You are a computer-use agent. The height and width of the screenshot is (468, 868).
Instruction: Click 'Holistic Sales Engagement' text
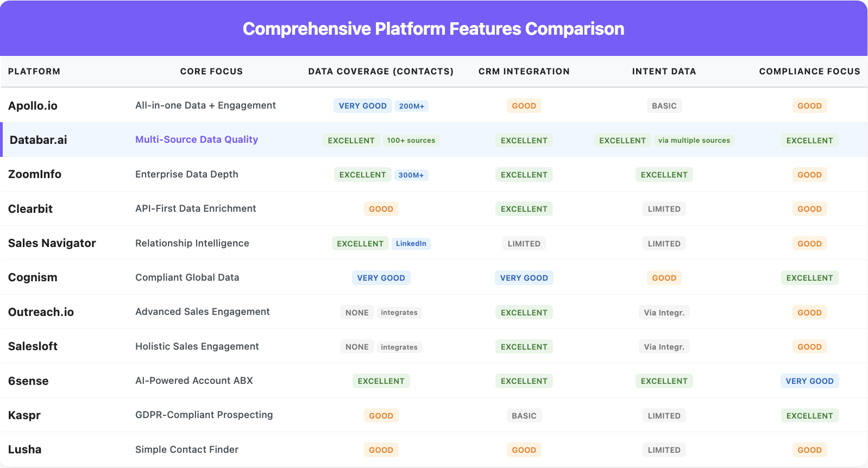point(197,346)
